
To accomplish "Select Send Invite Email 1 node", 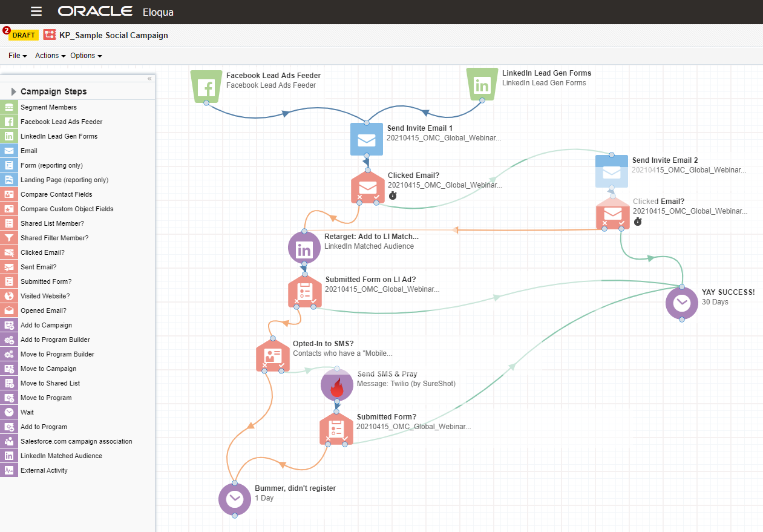I will [x=367, y=140].
